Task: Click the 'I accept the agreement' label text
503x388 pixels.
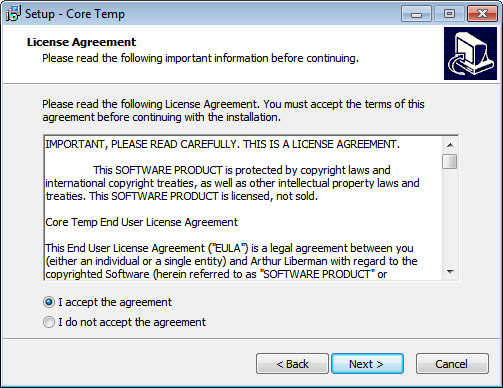Action: 115,302
